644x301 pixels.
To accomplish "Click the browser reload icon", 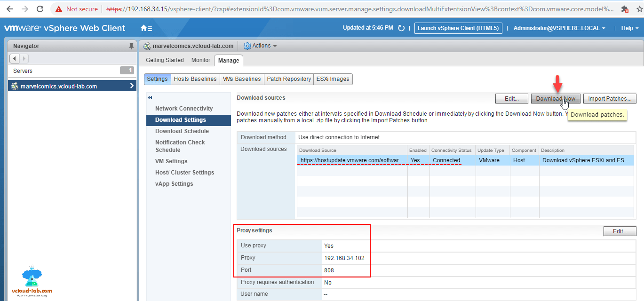I will point(39,8).
